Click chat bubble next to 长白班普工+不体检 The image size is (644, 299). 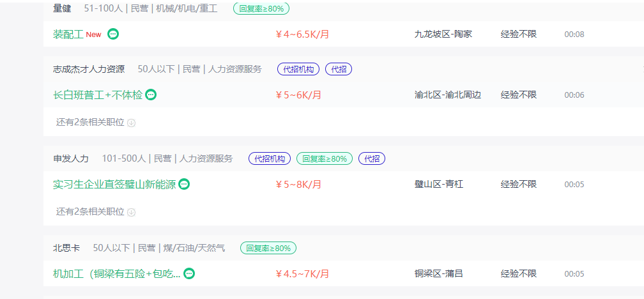point(151,95)
